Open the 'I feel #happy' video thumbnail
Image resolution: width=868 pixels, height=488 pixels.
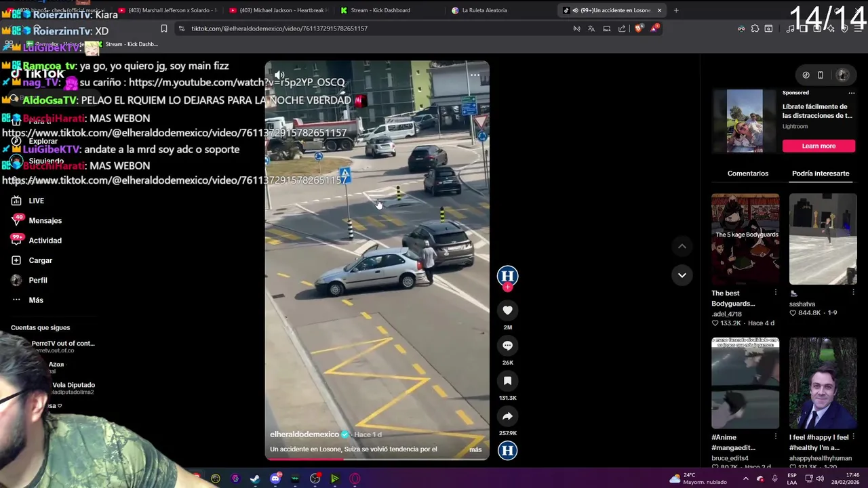pyautogui.click(x=823, y=383)
